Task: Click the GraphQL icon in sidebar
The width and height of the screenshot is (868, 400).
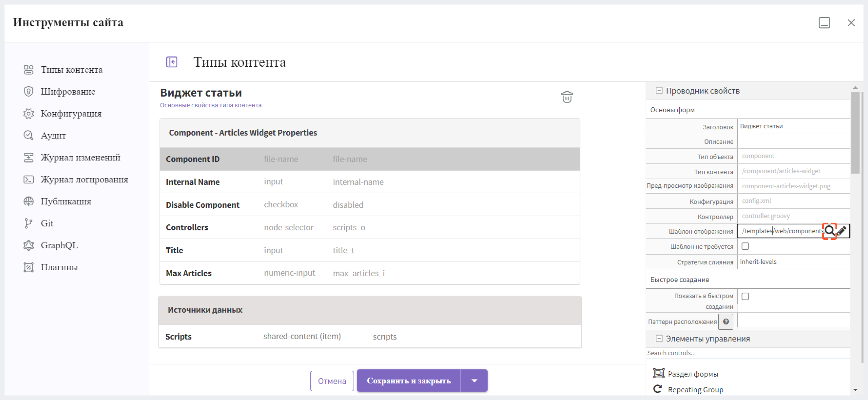Action: click(29, 245)
